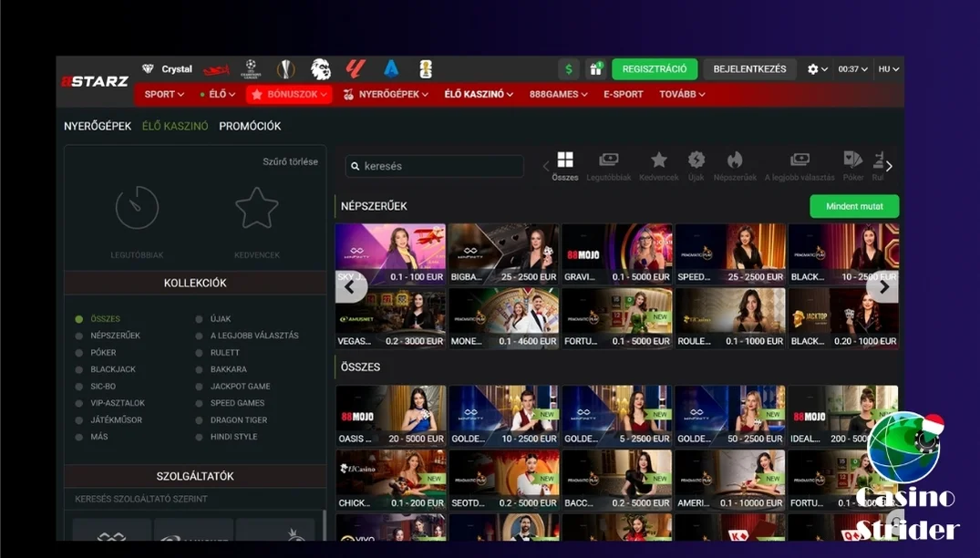Image resolution: width=980 pixels, height=558 pixels.
Task: Open the Chick 0.1 - 200 EUR thumbnail
Action: 390,480
